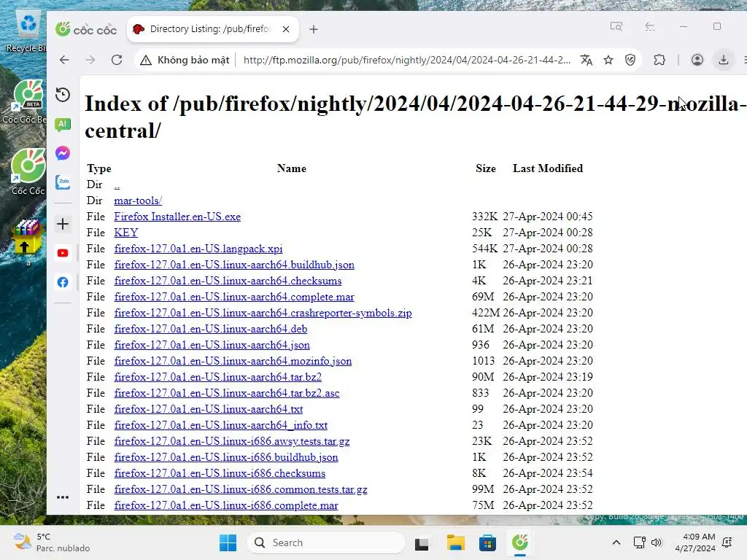Open the volume control in tray
747x560 pixels.
pos(657,542)
